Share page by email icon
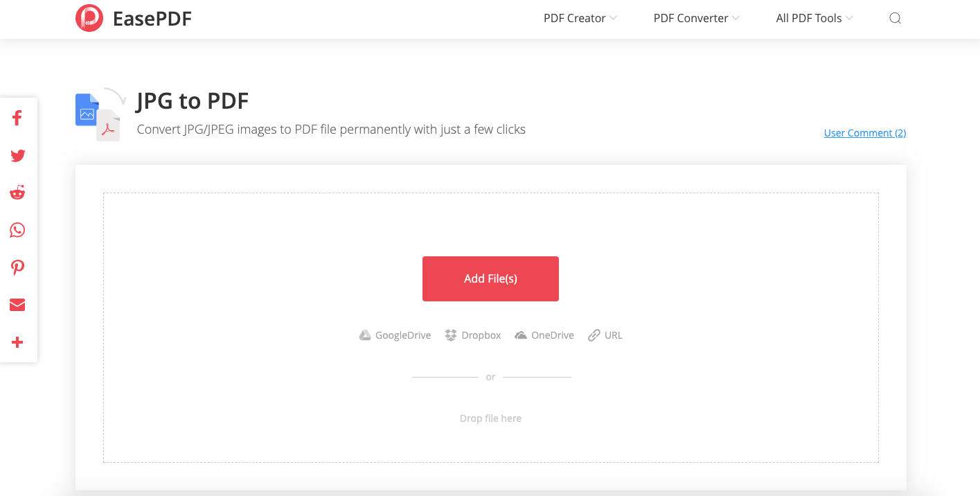The width and height of the screenshot is (980, 496). (x=17, y=305)
